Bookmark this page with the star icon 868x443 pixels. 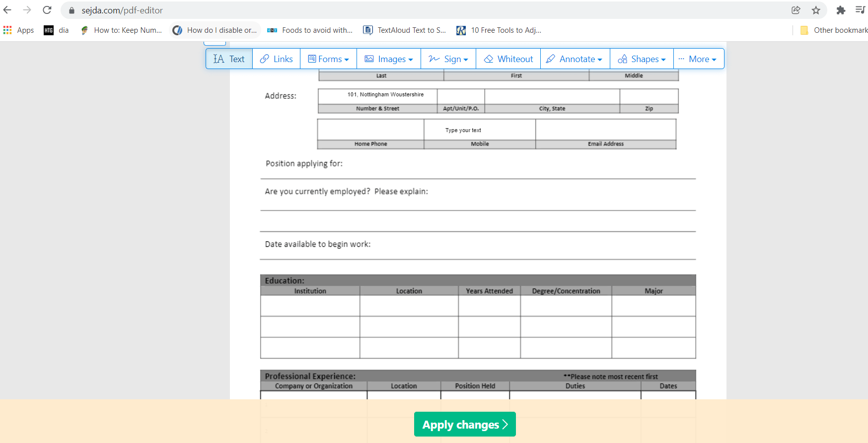(816, 10)
